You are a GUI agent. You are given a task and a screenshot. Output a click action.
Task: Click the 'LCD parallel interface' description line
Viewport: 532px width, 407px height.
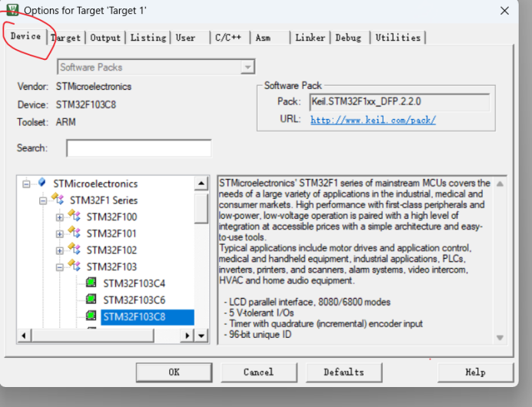coord(308,302)
